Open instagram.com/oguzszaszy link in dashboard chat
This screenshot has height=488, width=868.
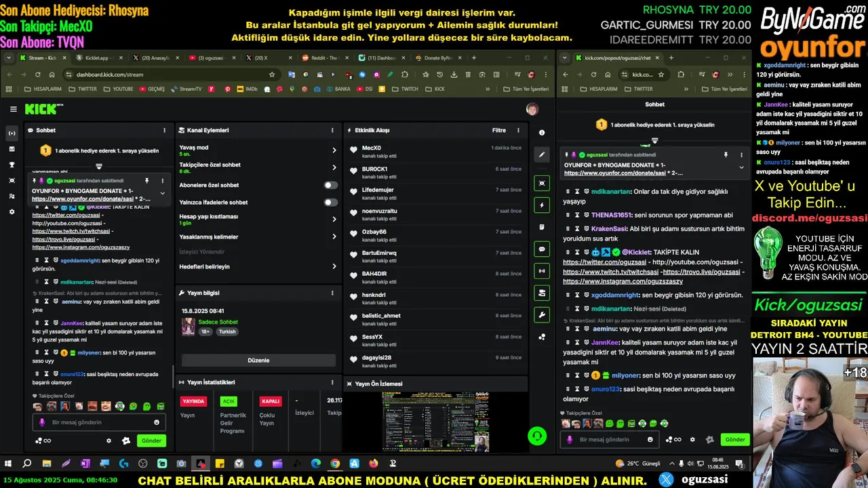pos(81,247)
